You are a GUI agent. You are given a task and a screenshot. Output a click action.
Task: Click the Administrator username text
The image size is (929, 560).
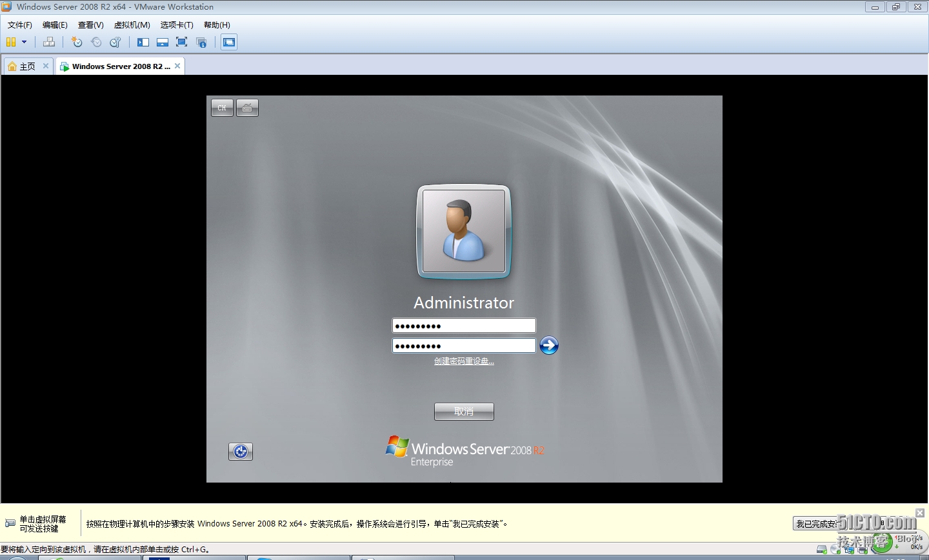click(x=464, y=303)
